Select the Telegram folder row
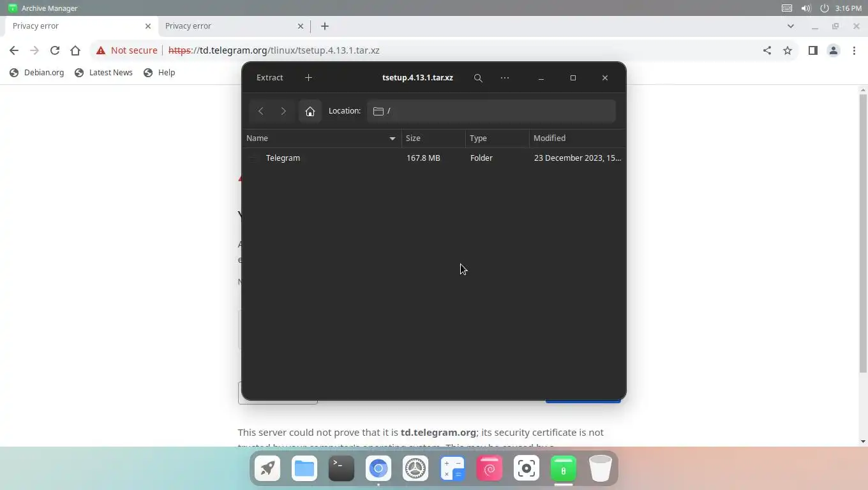868x490 pixels. [433, 158]
